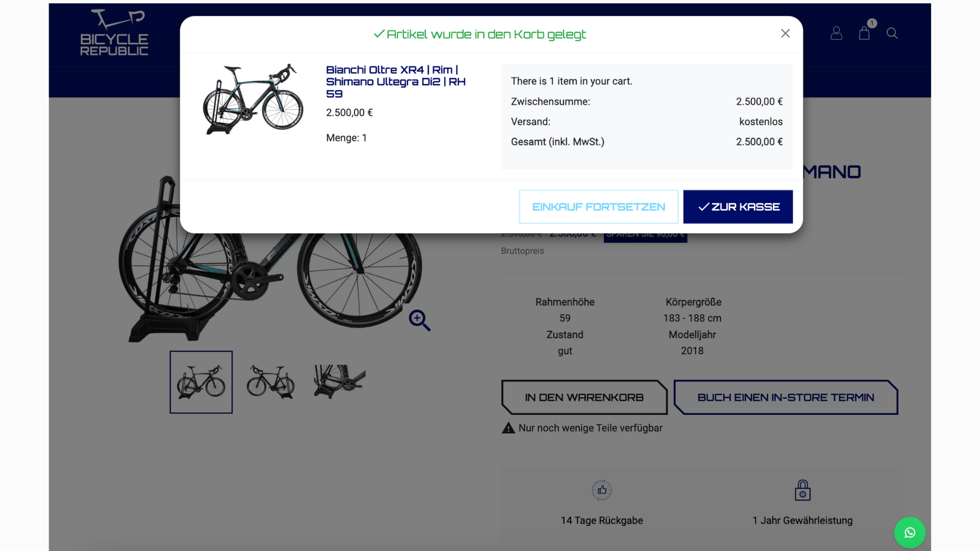This screenshot has width=980, height=551.
Task: Click the Modelljahr 2018 value
Action: pyautogui.click(x=692, y=351)
